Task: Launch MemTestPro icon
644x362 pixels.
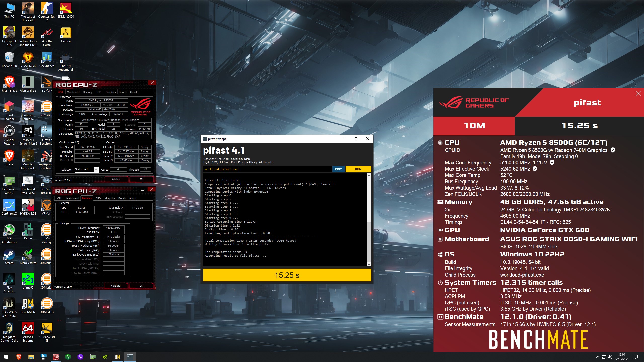Action: click(x=28, y=257)
